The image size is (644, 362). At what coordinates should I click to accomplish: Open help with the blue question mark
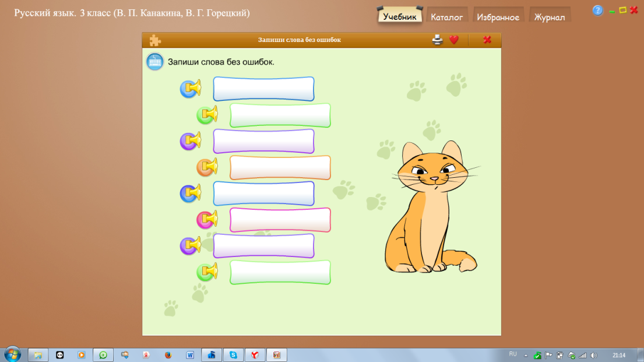(x=597, y=10)
